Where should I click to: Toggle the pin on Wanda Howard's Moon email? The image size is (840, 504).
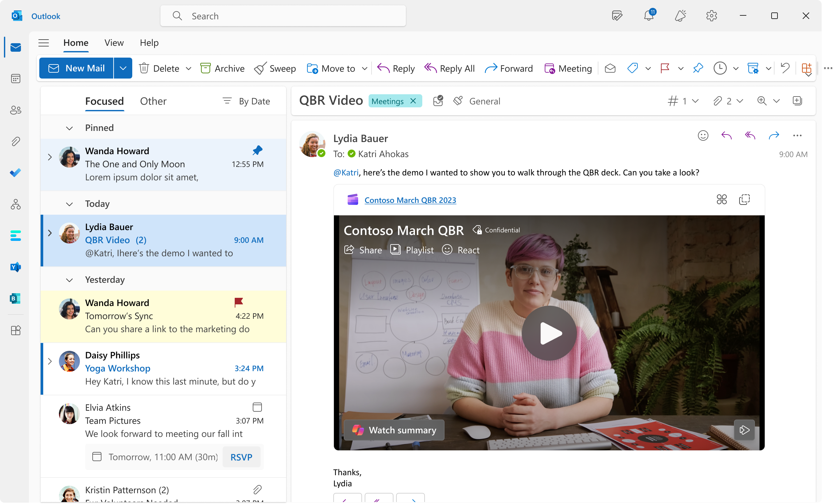pos(258,150)
